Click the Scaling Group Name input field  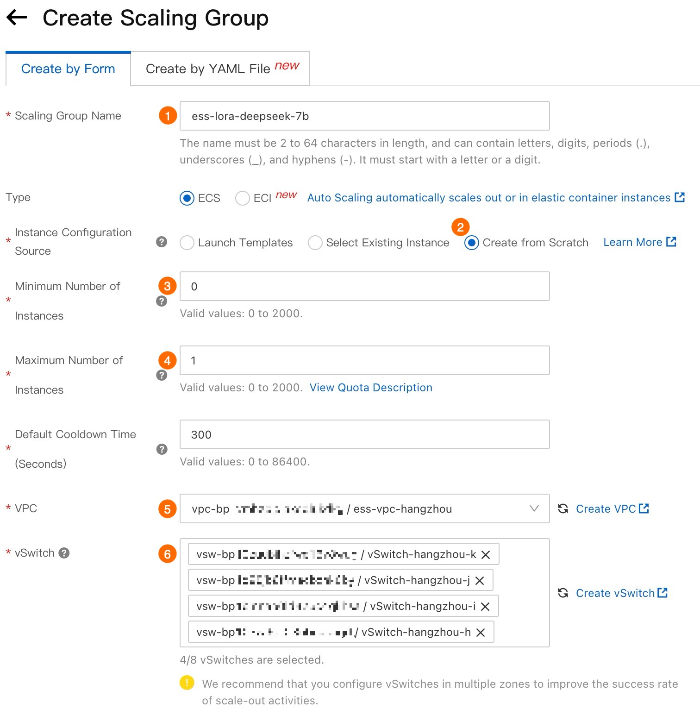click(x=364, y=116)
